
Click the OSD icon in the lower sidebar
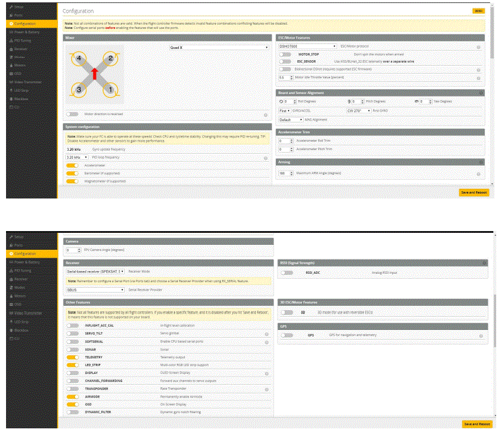[11, 304]
